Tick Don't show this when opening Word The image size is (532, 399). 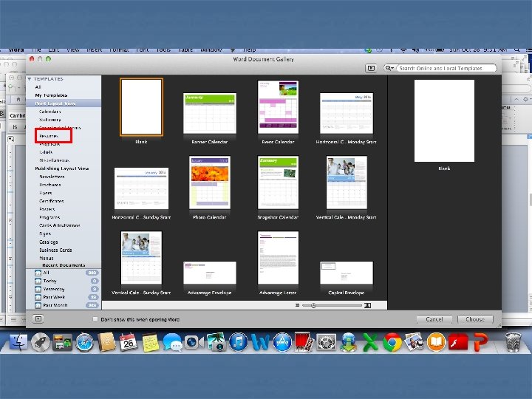pyautogui.click(x=95, y=319)
